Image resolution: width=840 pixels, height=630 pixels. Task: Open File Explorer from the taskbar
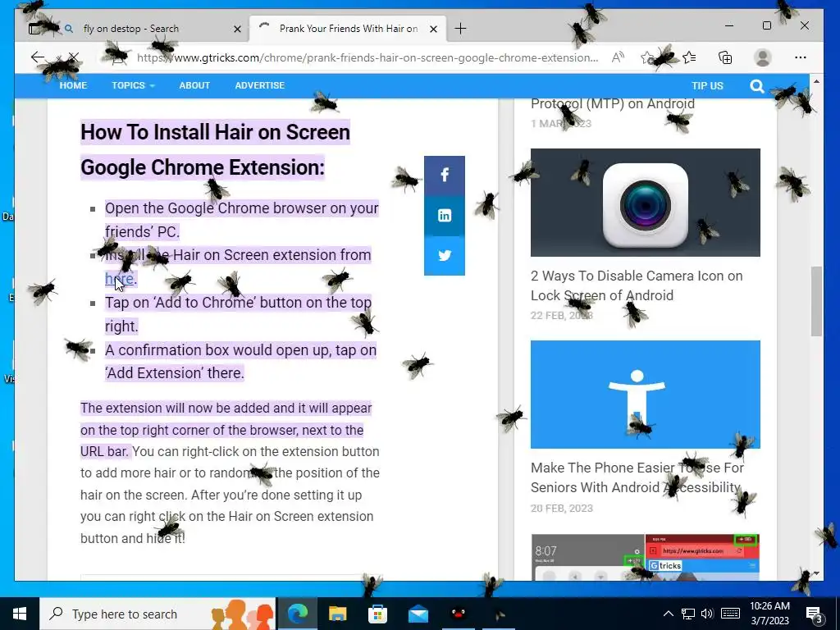click(x=337, y=614)
